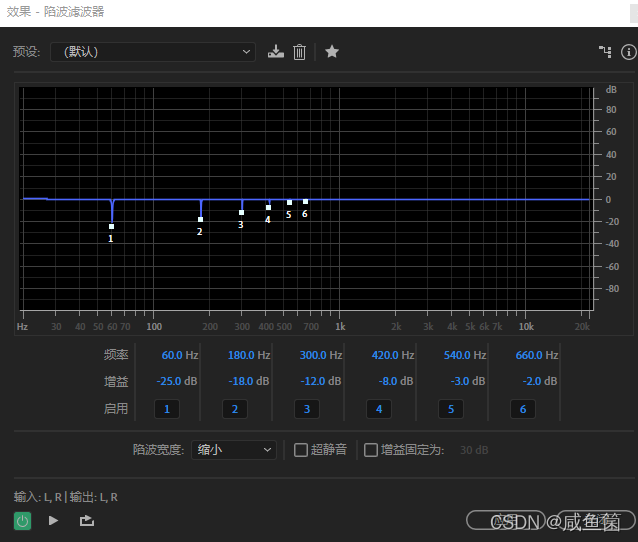Viewport: 638px width, 542px height.
Task: Toggle notch band 6 enable button
Action: pos(523,409)
